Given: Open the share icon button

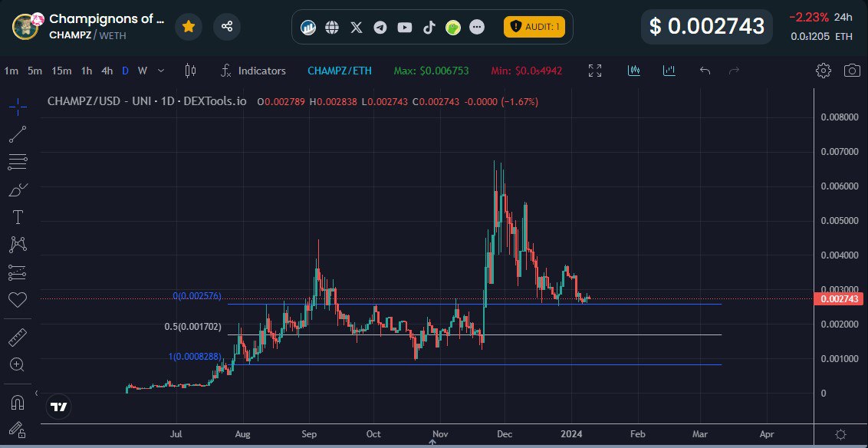Looking at the screenshot, I should tap(226, 26).
